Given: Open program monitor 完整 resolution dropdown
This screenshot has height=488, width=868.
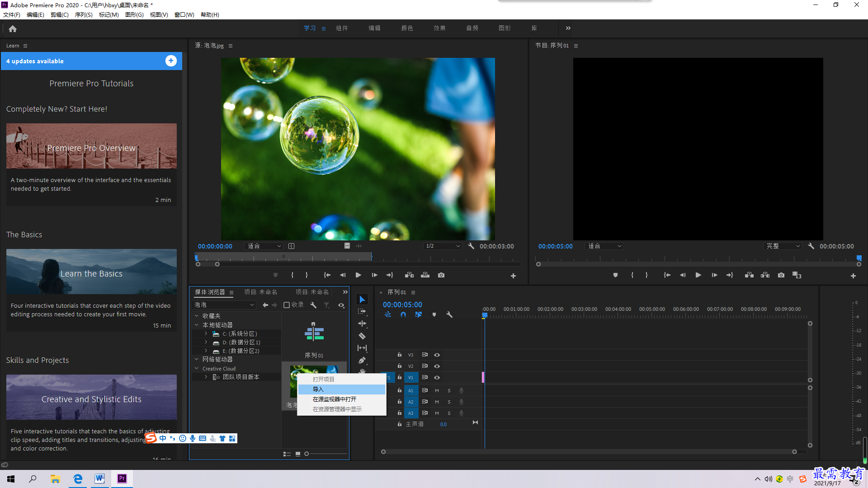Looking at the screenshot, I should tap(783, 246).
